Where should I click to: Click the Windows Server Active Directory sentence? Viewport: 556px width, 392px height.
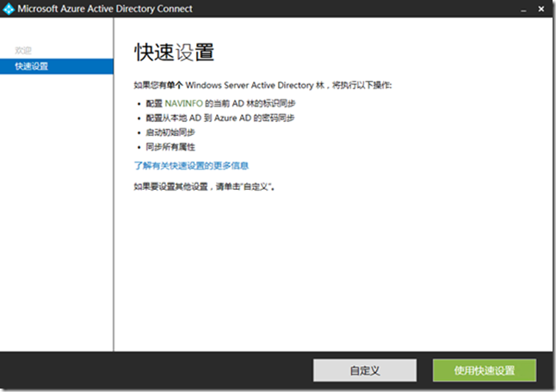tap(263, 85)
